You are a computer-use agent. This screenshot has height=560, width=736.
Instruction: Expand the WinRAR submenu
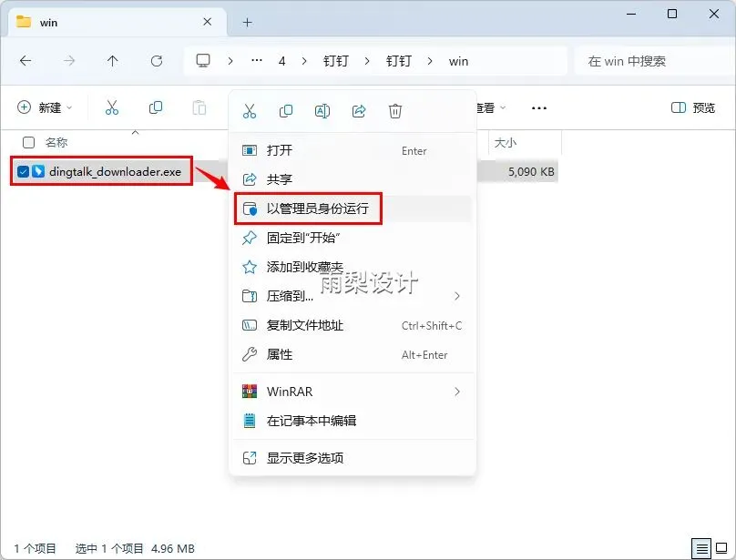coord(456,392)
